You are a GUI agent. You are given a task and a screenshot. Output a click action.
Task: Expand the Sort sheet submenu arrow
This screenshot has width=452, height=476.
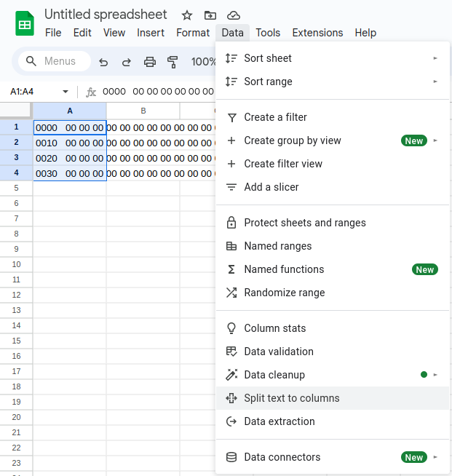(x=435, y=58)
